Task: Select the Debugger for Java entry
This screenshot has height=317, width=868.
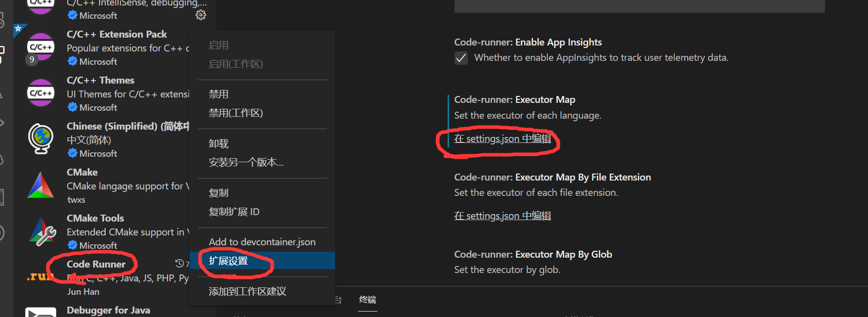Action: [x=108, y=310]
